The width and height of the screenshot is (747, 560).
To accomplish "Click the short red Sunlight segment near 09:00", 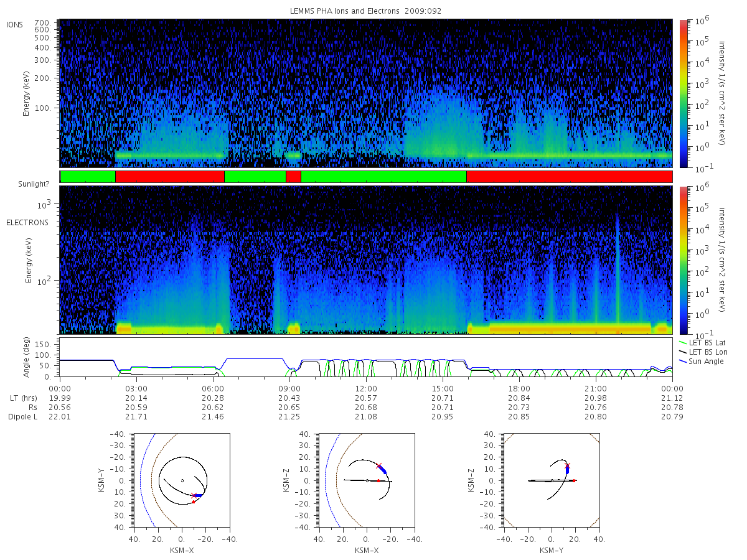I will coord(293,177).
